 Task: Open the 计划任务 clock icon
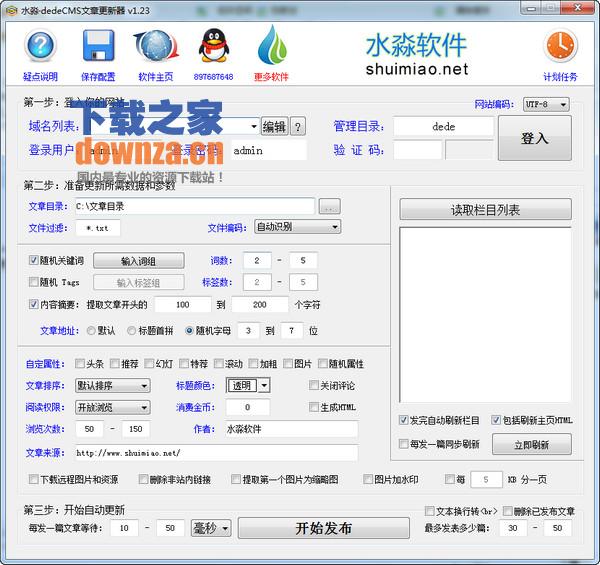point(560,46)
